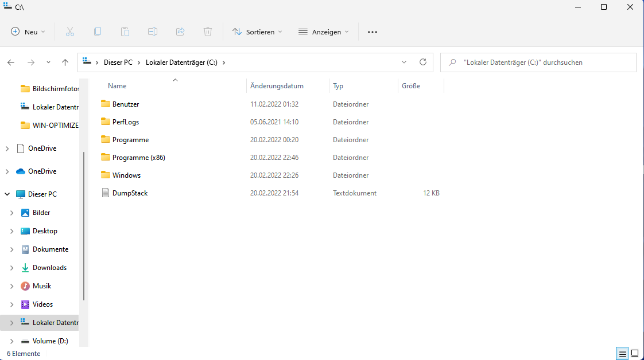Refresh the current folder view
The height and width of the screenshot is (360, 644).
pyautogui.click(x=422, y=62)
